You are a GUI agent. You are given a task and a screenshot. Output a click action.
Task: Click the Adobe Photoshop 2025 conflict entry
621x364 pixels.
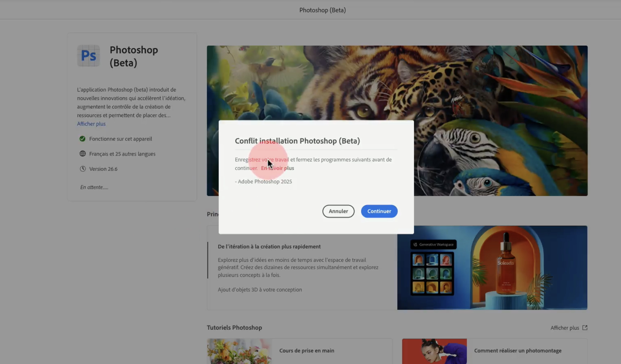(x=263, y=181)
